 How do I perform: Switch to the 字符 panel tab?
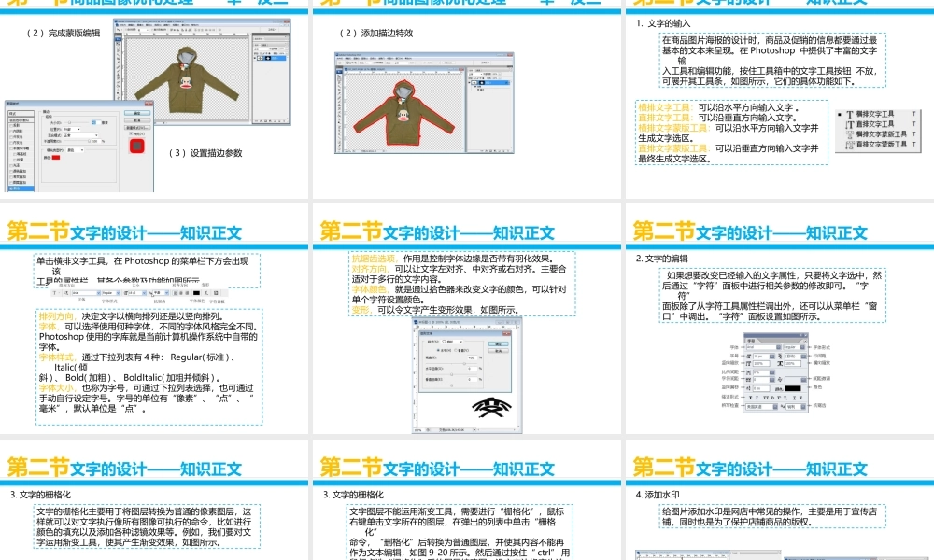point(753,340)
